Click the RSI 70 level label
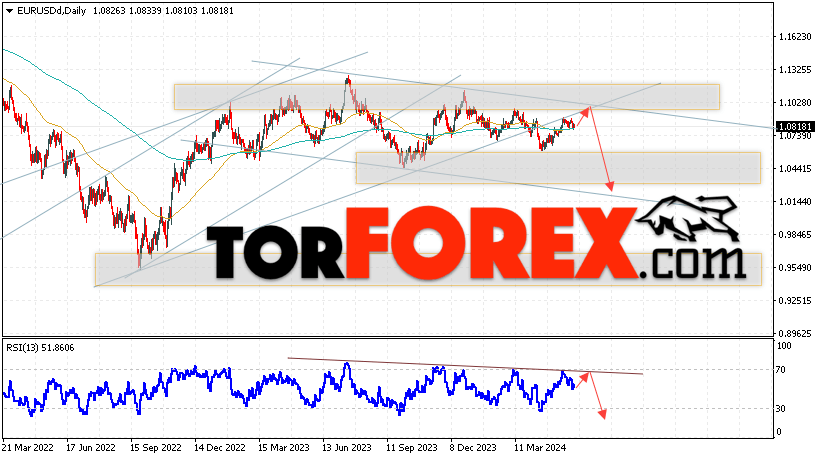This screenshot has height=459, width=819. 780,370
